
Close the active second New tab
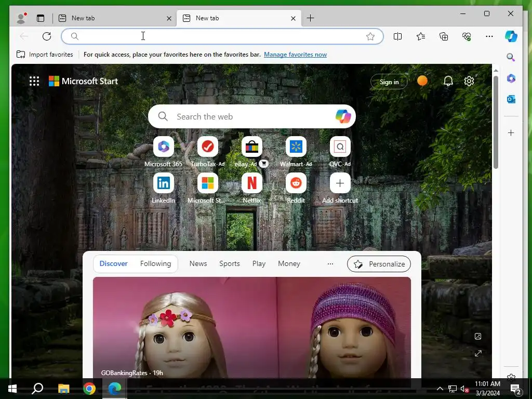[x=293, y=18]
